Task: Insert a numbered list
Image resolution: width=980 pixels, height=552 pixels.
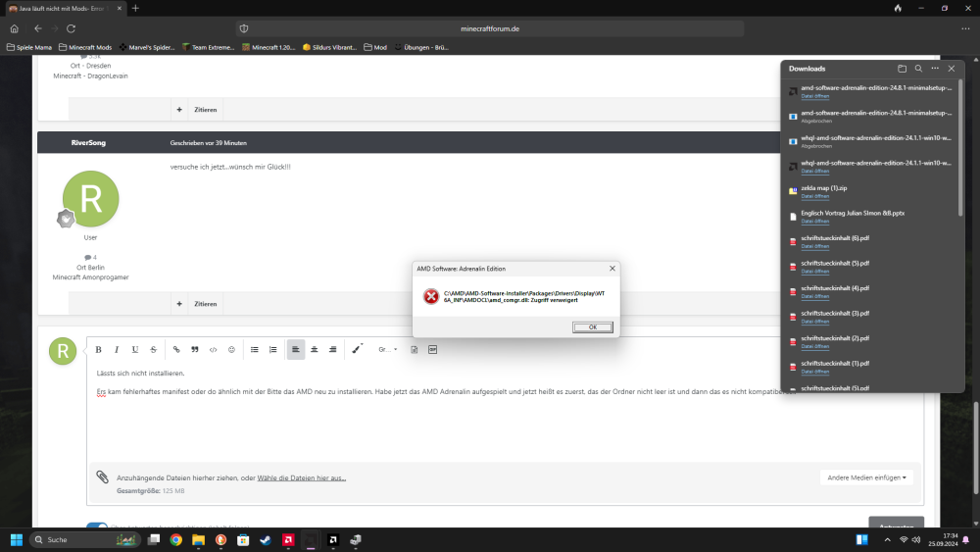Action: tap(272, 349)
